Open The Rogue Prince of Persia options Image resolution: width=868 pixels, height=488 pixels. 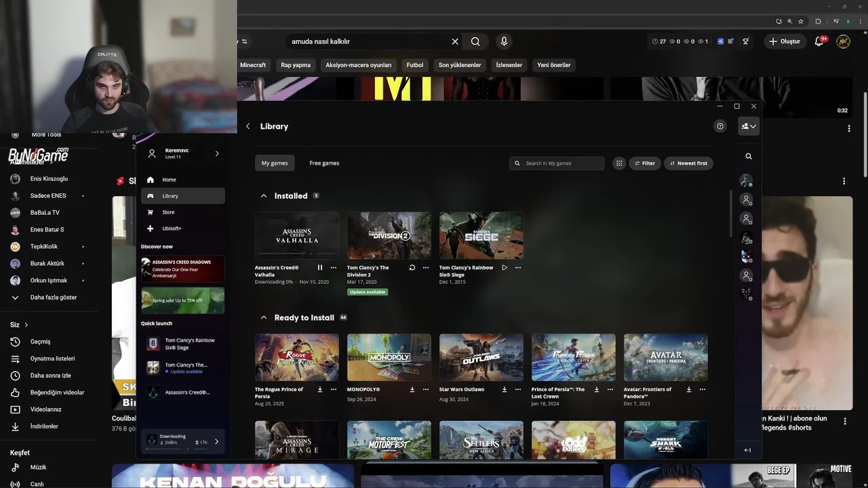[x=334, y=390]
